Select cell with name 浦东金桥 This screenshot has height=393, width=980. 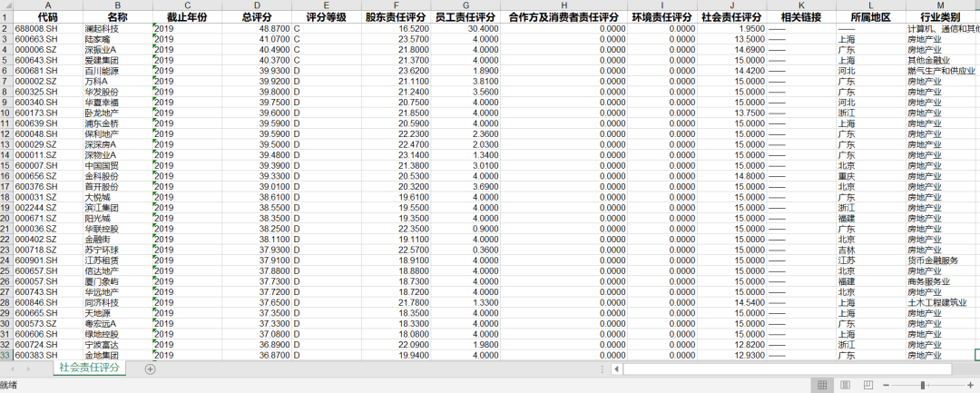coord(117,123)
